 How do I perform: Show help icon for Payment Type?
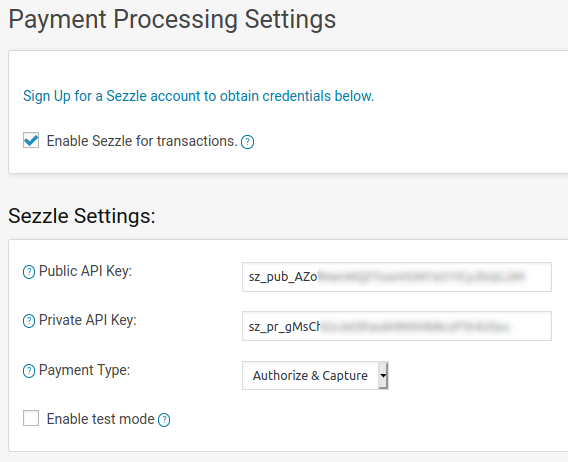pyautogui.click(x=29, y=371)
